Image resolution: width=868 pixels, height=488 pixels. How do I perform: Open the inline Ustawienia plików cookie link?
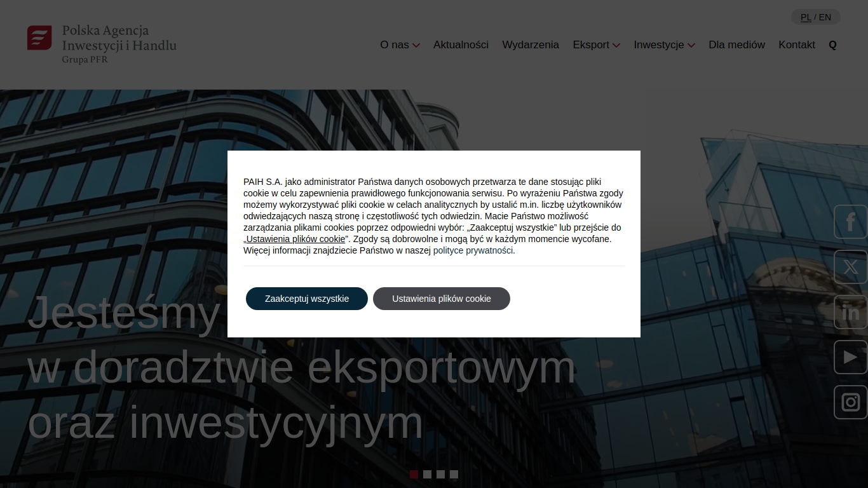295,239
